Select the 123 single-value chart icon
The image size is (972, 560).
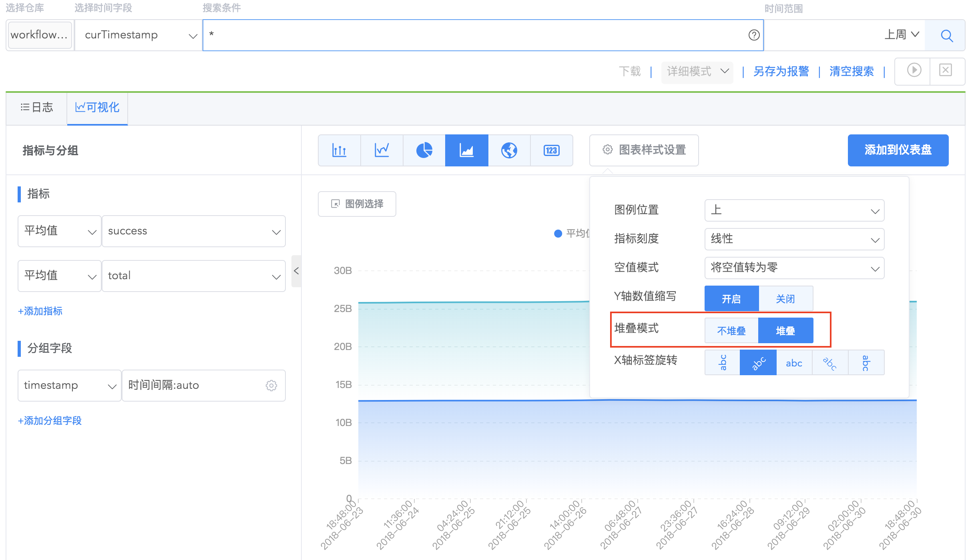[x=552, y=150]
